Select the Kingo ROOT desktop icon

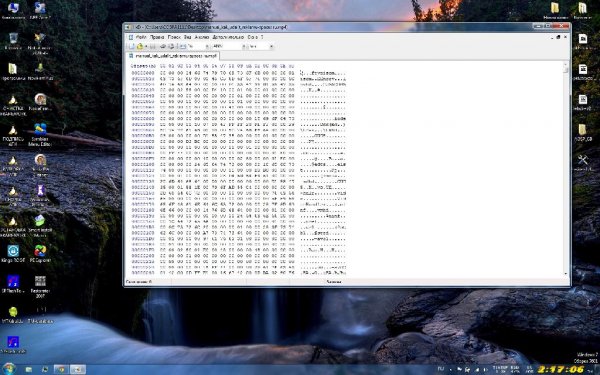click(x=13, y=254)
